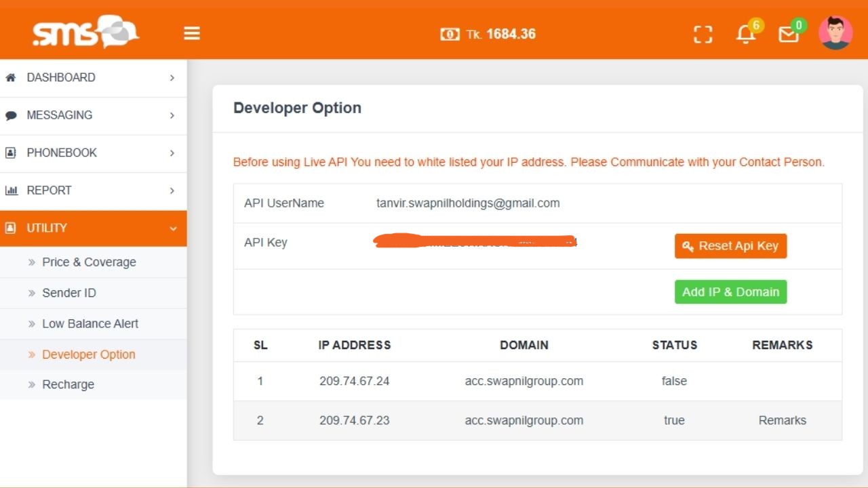868x488 pixels.
Task: Open notifications bell
Action: 746,34
